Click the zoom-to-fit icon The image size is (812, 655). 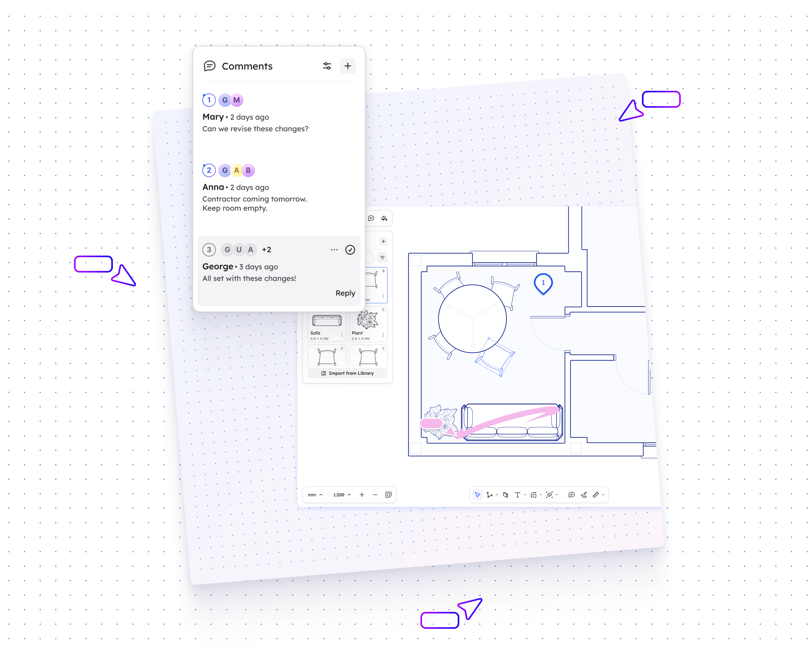pos(388,495)
